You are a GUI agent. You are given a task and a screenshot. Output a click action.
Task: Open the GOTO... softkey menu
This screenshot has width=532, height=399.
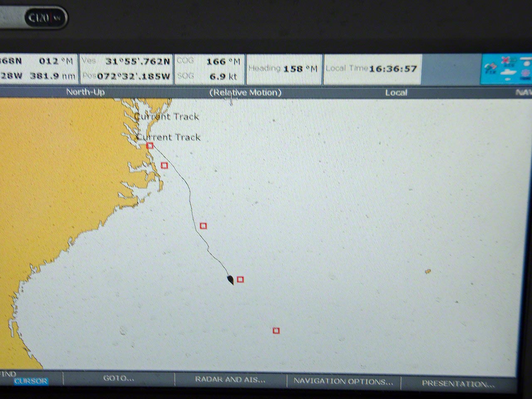119,378
